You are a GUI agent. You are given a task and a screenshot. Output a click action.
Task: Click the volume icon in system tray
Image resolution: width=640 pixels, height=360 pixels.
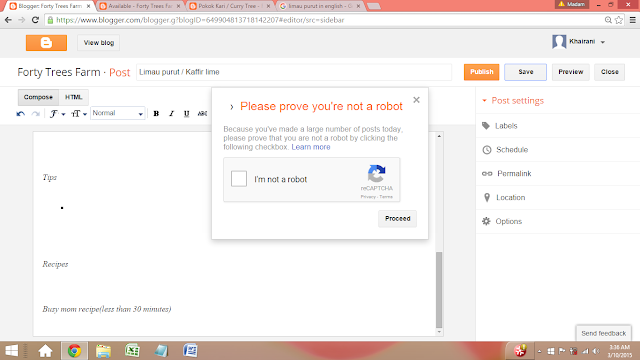(x=596, y=351)
